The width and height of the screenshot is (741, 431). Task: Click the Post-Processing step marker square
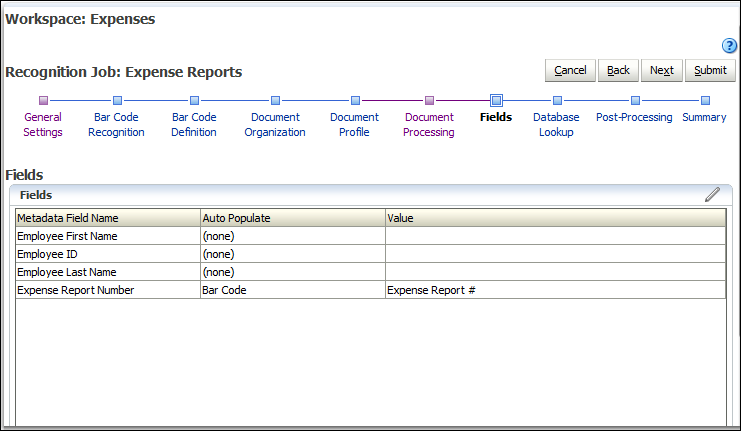(x=635, y=100)
